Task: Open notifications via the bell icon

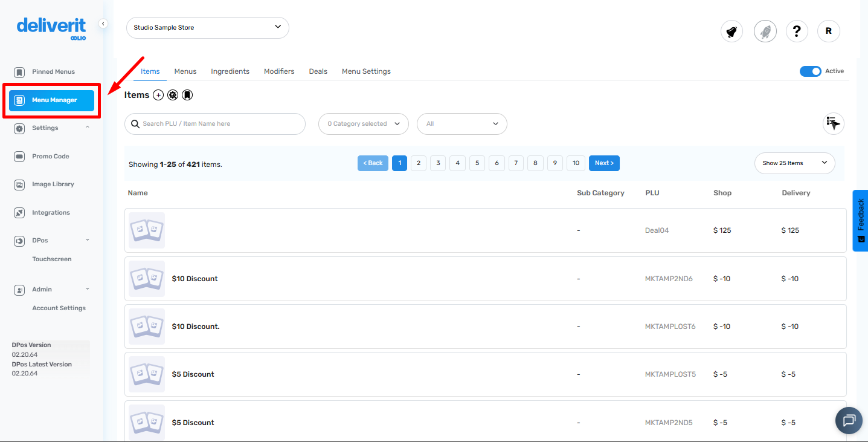Action: tap(731, 31)
